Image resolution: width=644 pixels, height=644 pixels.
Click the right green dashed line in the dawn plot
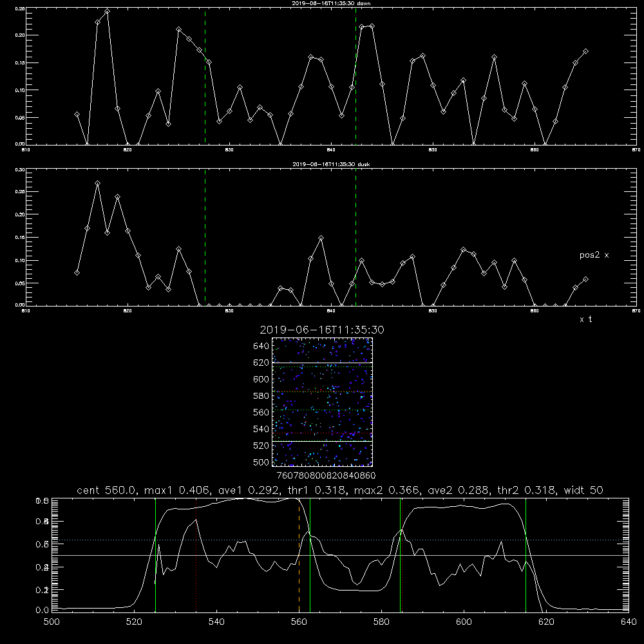355,76
